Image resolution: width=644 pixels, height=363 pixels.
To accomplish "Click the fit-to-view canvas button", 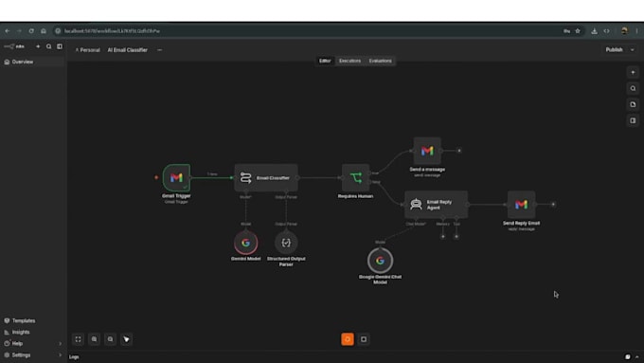I will click(78, 339).
